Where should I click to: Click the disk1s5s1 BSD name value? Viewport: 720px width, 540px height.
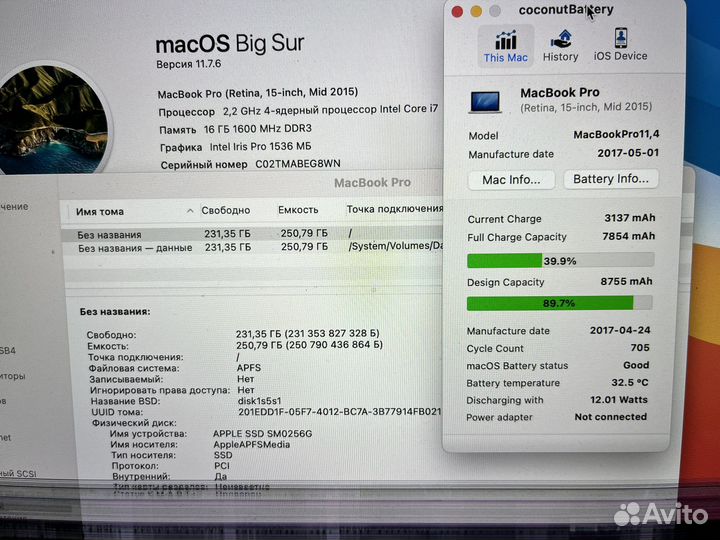(x=259, y=401)
